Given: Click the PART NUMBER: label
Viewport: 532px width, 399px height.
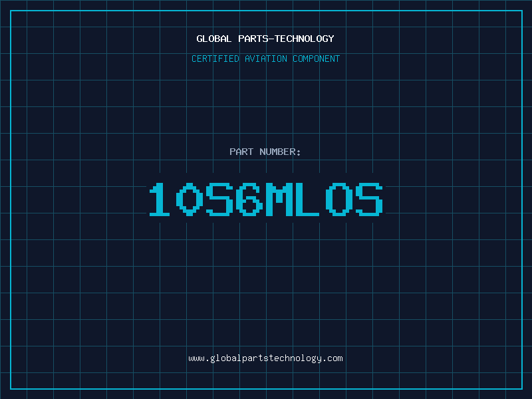Looking at the screenshot, I should tap(265, 152).
